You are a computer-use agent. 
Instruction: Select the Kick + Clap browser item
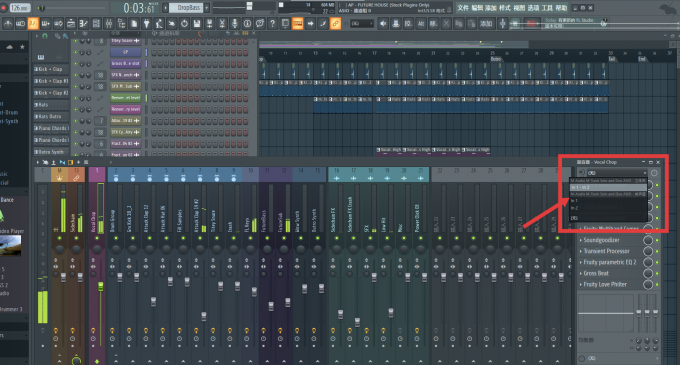(51, 69)
